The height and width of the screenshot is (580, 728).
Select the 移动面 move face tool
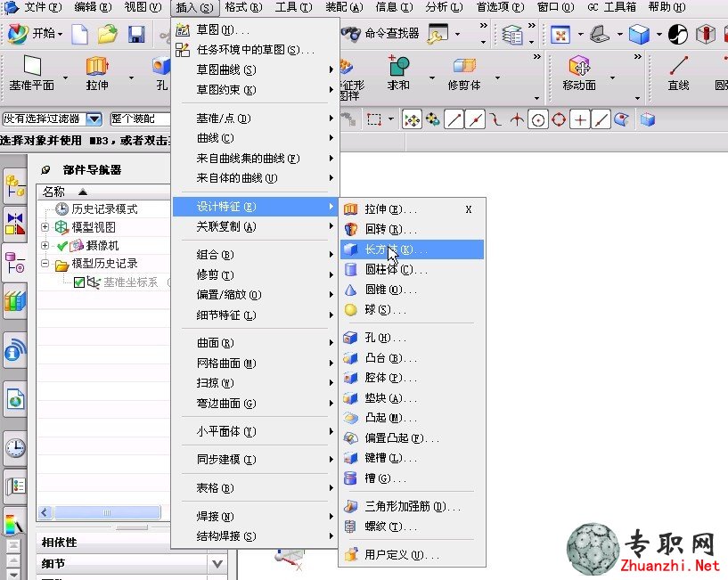click(x=579, y=73)
